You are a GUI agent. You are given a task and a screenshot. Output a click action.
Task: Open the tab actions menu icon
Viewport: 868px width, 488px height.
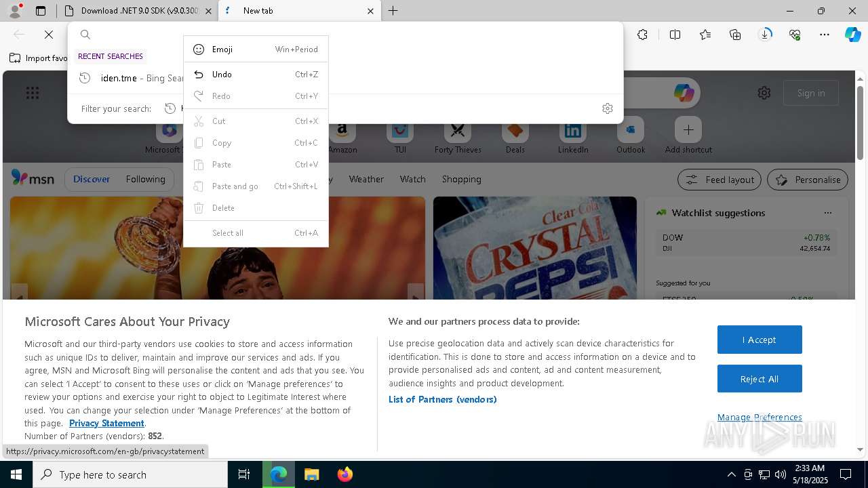point(41,11)
